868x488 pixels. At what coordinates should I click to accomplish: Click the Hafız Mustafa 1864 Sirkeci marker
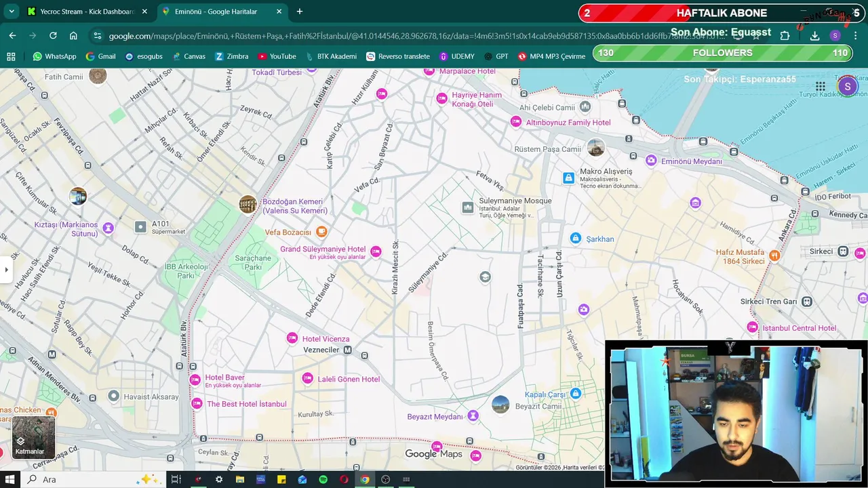[774, 256]
